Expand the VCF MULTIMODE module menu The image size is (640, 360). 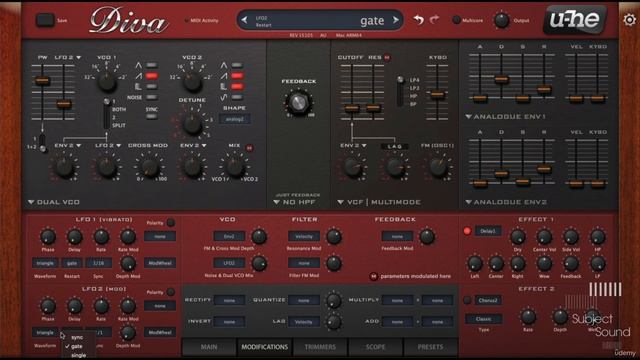(378, 202)
